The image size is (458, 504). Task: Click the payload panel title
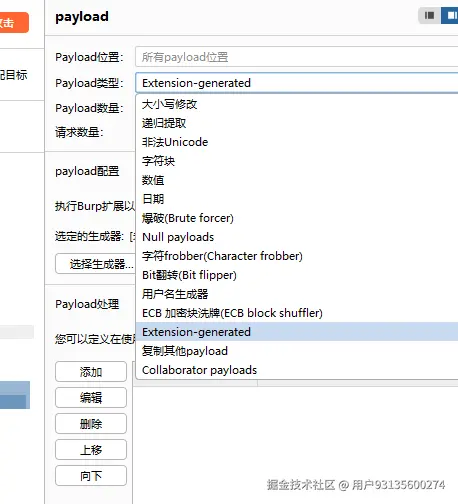coord(82,17)
